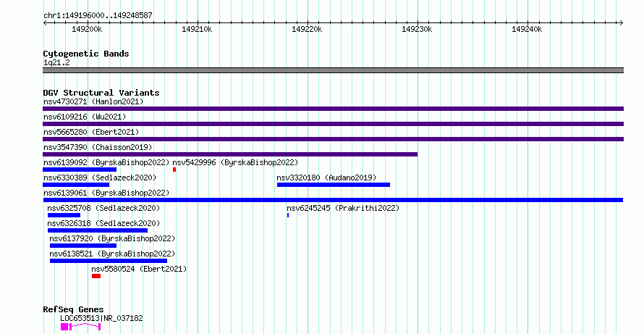Click the purple bar under nsv4730271

(x=333, y=109)
